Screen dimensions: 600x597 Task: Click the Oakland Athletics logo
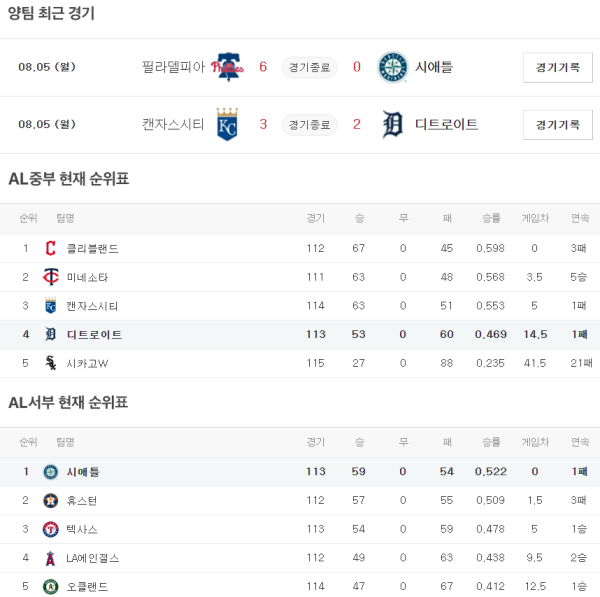[51, 586]
